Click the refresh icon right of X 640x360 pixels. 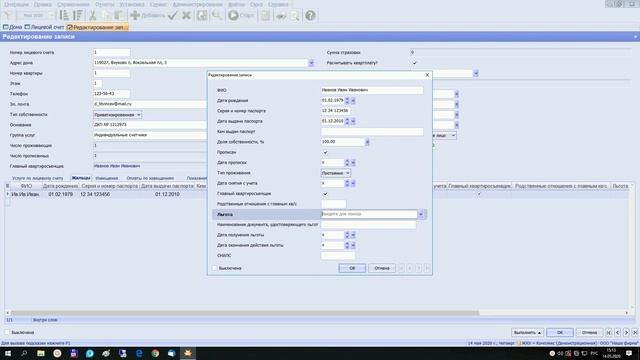[202, 16]
